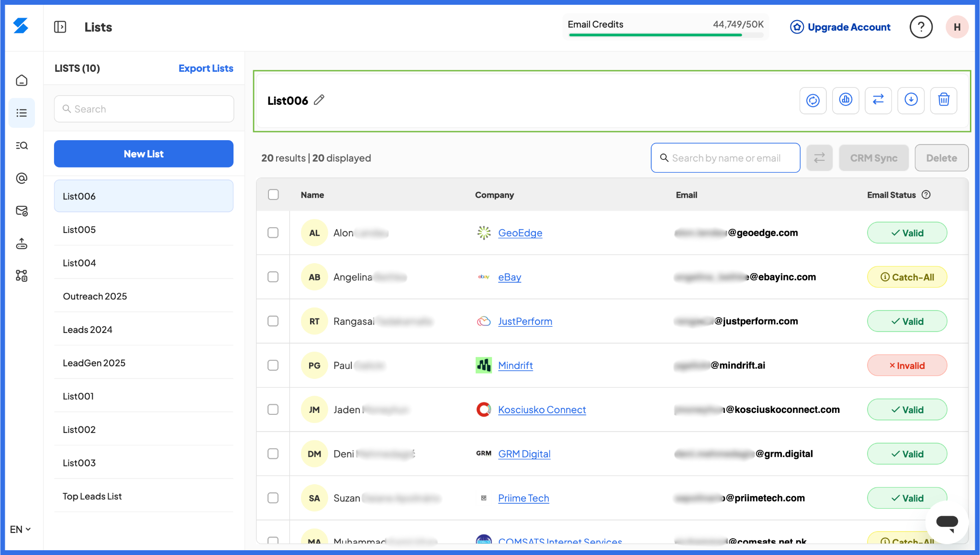The image size is (980, 555).
Task: Check the box for Jaden row
Action: (273, 410)
